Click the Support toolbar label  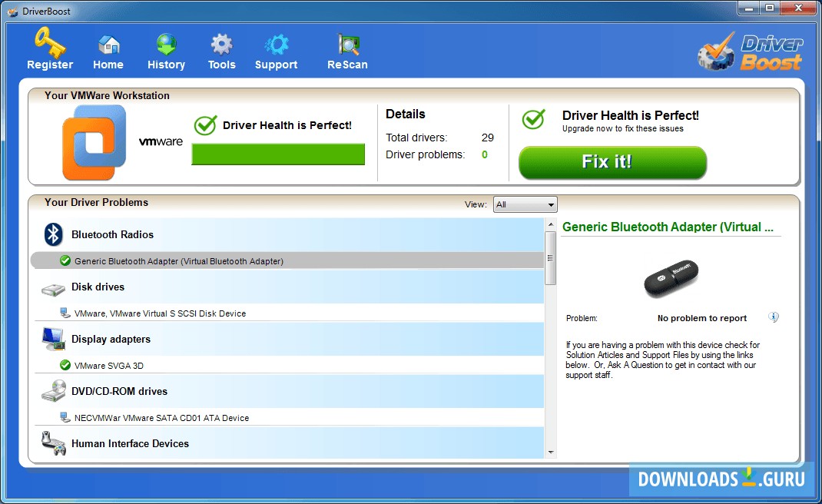coord(277,65)
